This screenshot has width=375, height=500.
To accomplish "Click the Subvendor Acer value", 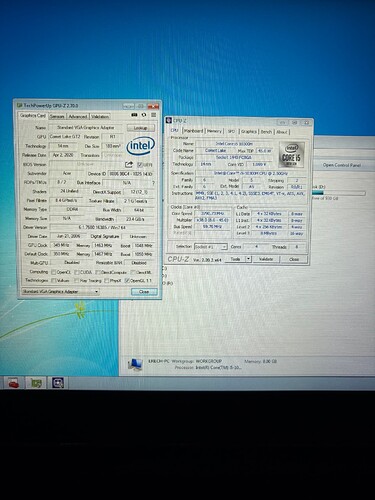I will [x=67, y=174].
